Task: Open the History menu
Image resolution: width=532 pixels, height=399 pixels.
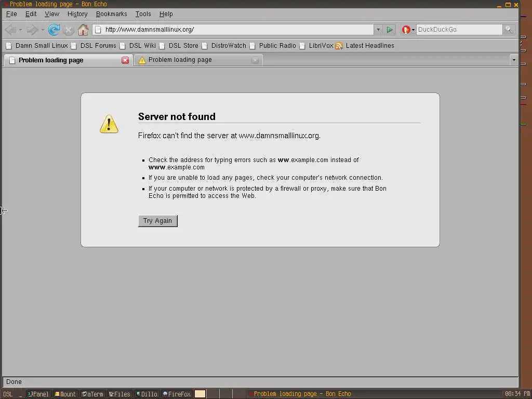Action: click(77, 14)
